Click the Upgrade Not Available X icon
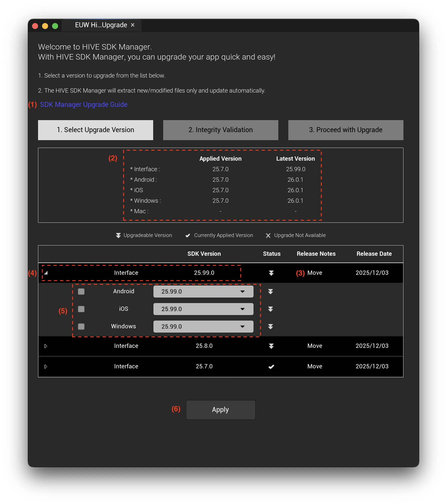The width and height of the screenshot is (447, 504). tap(268, 235)
